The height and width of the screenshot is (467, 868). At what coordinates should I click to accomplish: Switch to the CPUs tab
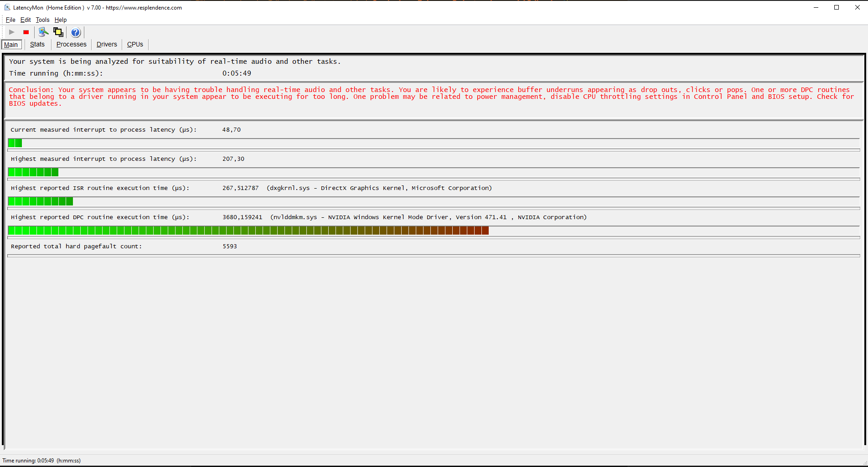(x=135, y=44)
